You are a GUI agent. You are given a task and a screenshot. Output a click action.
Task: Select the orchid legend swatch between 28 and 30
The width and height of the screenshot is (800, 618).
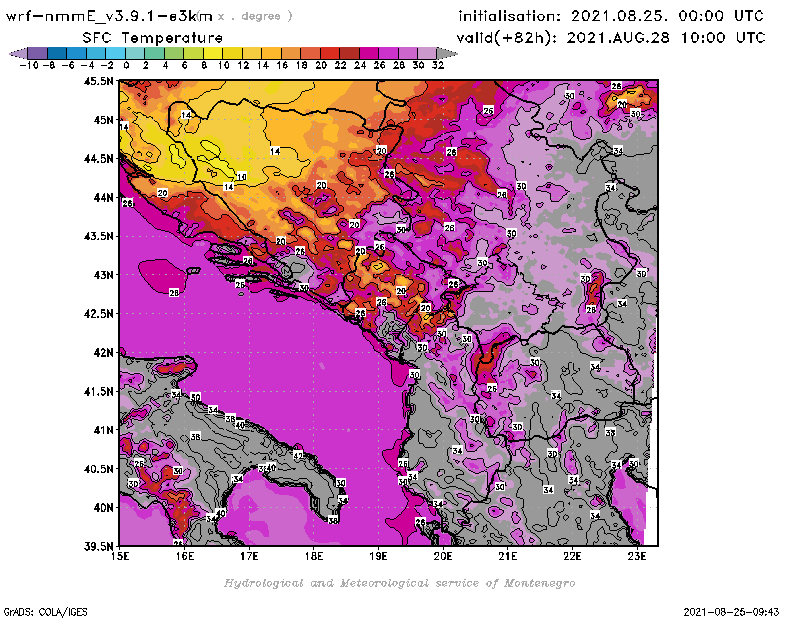pyautogui.click(x=408, y=53)
